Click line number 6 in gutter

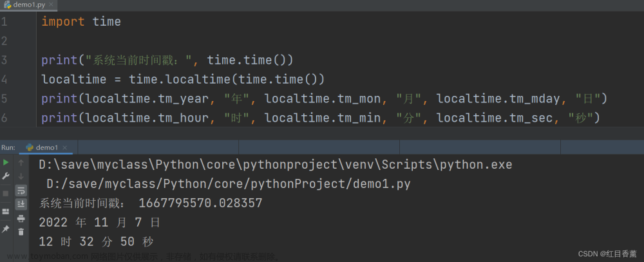pos(4,118)
